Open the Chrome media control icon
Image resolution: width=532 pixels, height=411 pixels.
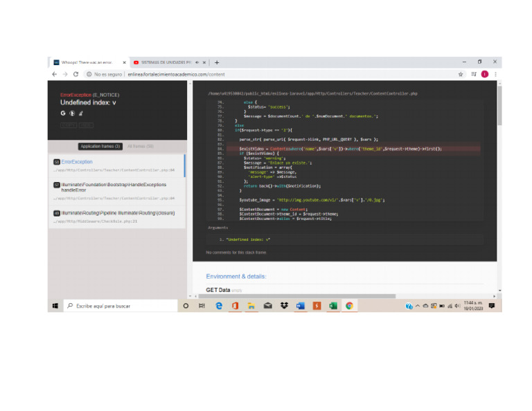[x=473, y=74]
